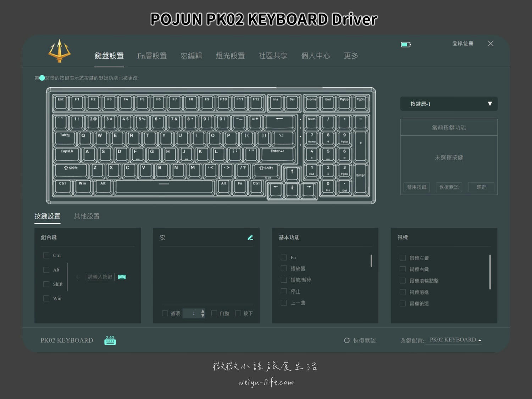The height and width of the screenshot is (399, 532).
Task: Close the driver window with X
Action: click(491, 43)
